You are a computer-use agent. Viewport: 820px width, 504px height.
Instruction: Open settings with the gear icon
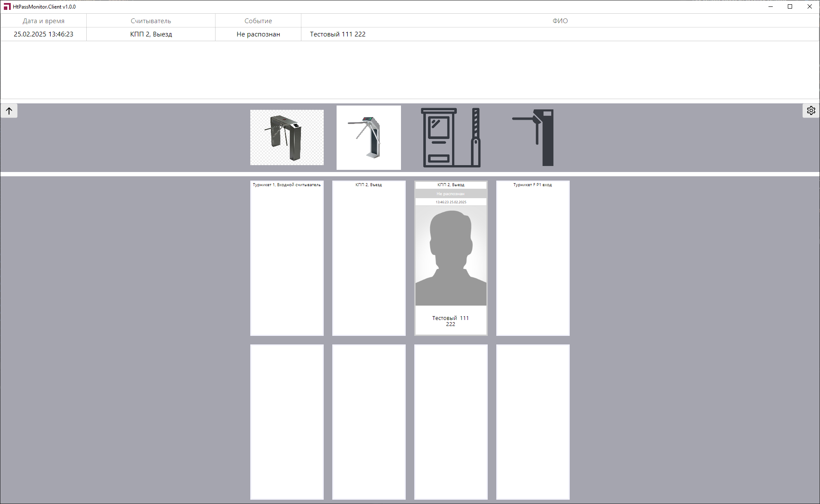click(811, 111)
